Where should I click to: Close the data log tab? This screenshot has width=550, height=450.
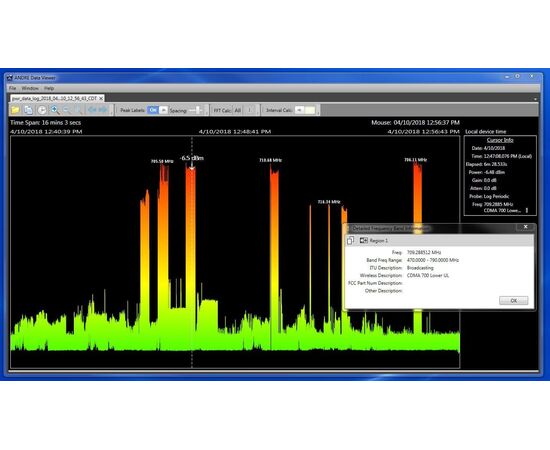pos(101,99)
